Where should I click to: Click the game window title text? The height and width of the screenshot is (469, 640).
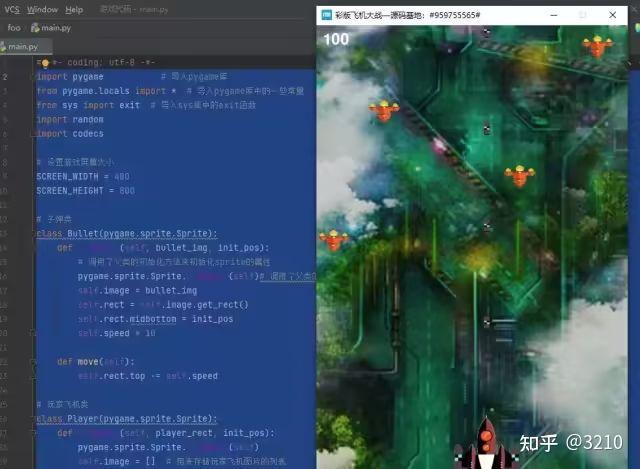click(407, 15)
